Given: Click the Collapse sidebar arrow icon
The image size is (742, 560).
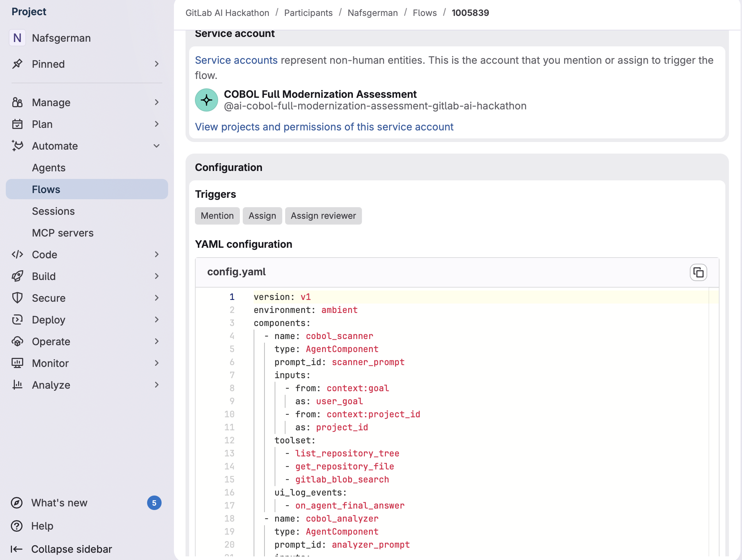Looking at the screenshot, I should [x=17, y=549].
